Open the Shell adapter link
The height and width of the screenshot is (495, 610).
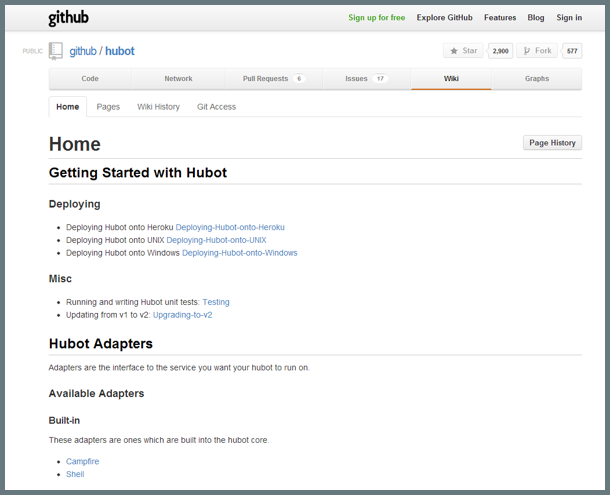[75, 474]
